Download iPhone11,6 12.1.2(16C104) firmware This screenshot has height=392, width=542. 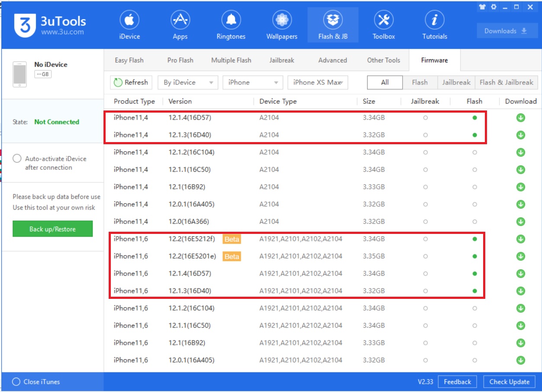521,308
